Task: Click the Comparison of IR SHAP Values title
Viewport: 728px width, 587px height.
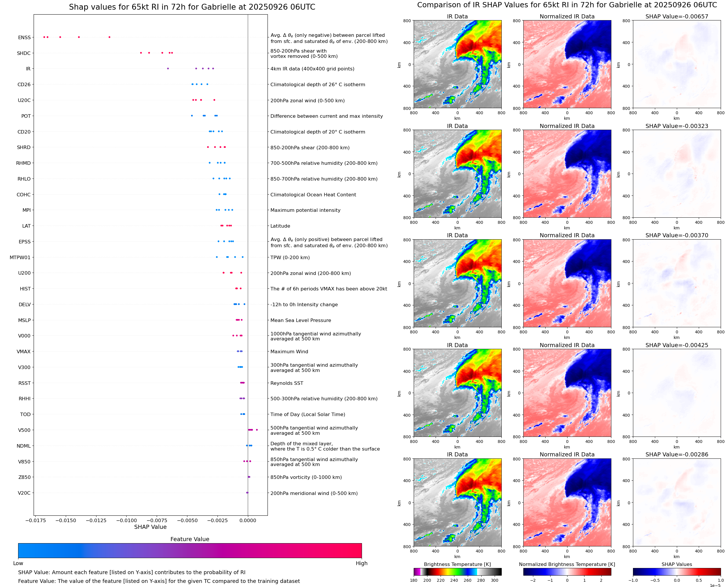Action: 567,5
